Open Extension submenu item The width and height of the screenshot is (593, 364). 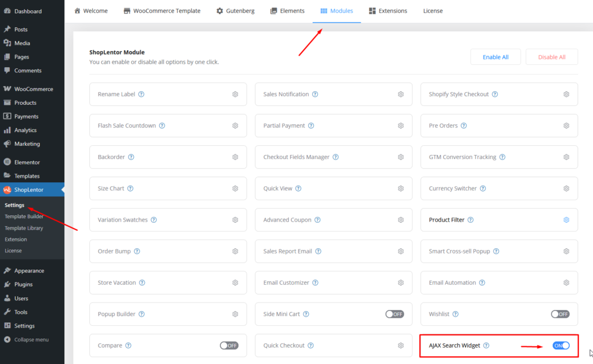coord(16,239)
